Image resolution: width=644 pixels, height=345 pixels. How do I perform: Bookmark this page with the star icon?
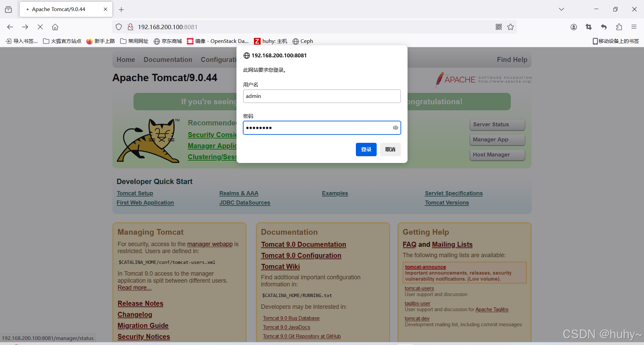(511, 27)
